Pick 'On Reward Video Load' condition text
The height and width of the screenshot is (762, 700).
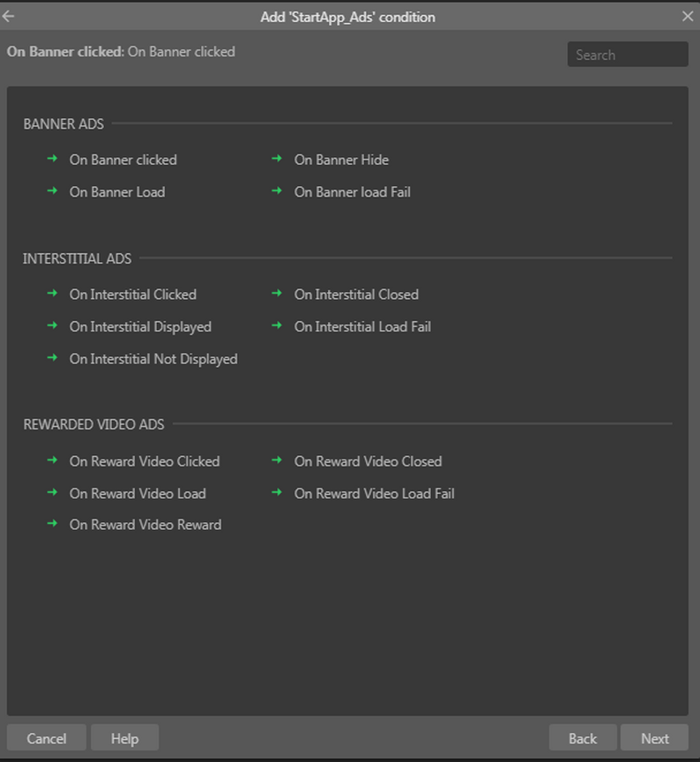pos(138,494)
